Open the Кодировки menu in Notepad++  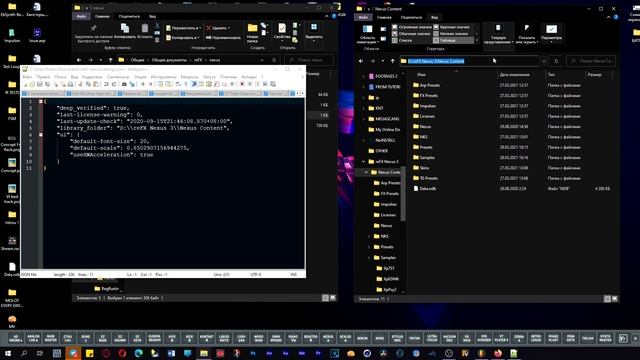coord(92,77)
